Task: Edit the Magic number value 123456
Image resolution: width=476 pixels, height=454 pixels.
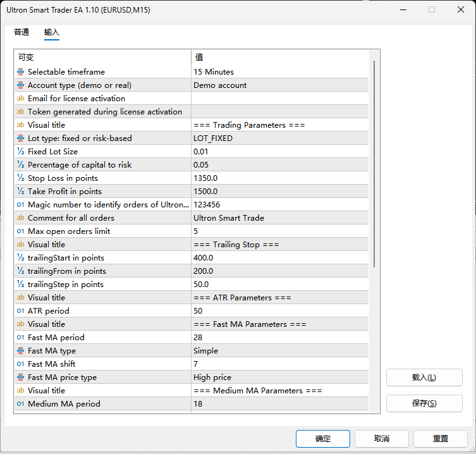Action: point(280,205)
